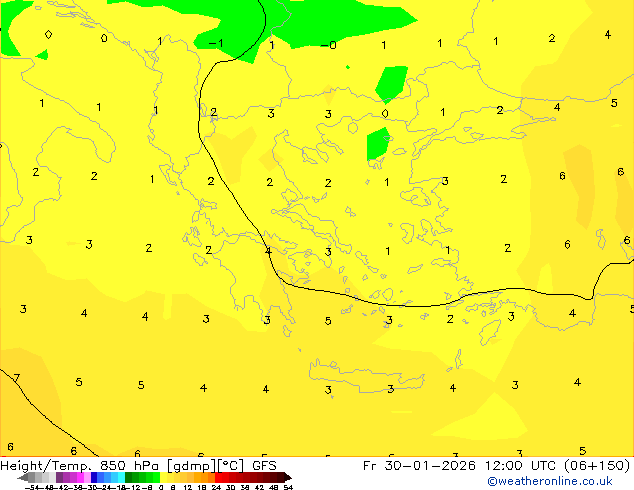Click the '7' temperature value near the bottom-left
Screen dimensions: 634x490
point(16,378)
